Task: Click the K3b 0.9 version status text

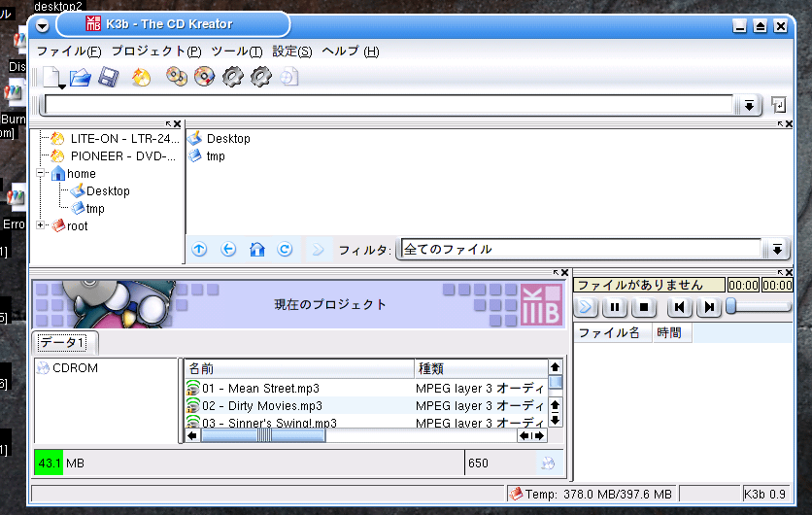Action: (x=764, y=495)
